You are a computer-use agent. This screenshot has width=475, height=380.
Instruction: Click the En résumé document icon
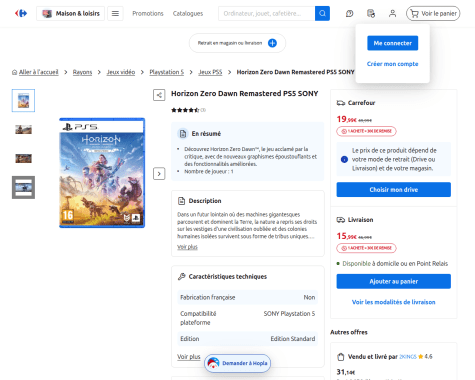[x=183, y=134]
